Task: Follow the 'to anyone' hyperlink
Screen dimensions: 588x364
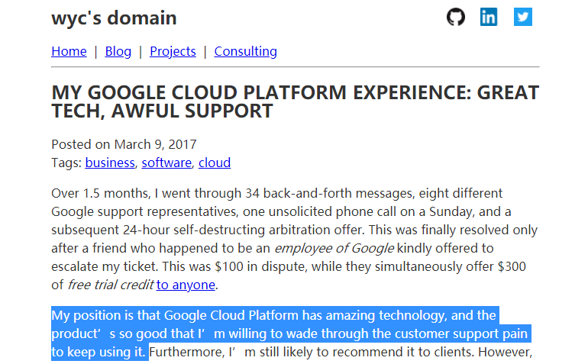Action: click(x=186, y=285)
